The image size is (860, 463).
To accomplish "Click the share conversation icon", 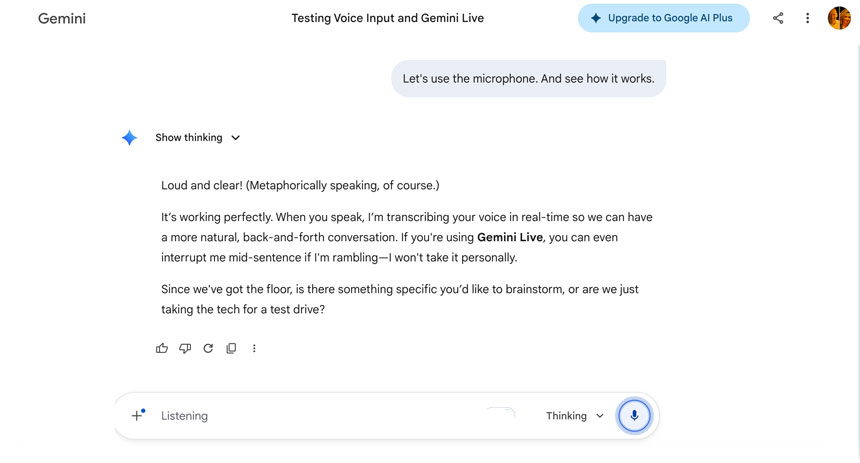I will coord(778,18).
